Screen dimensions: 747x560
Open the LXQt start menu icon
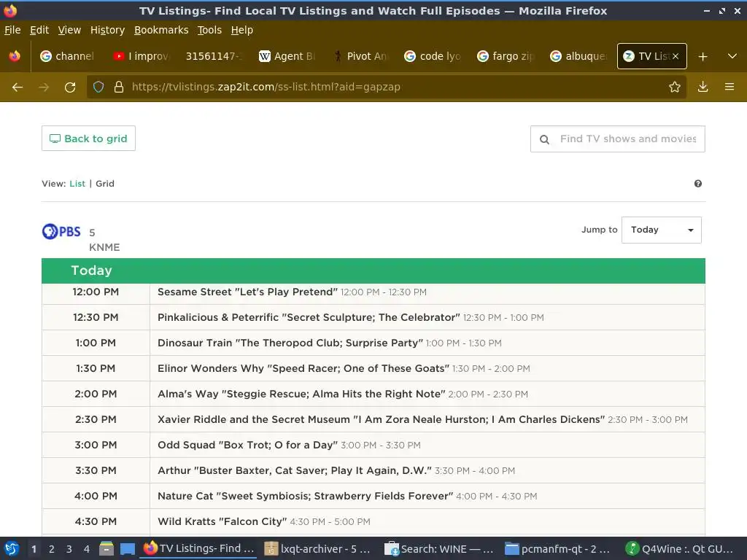[12, 548]
